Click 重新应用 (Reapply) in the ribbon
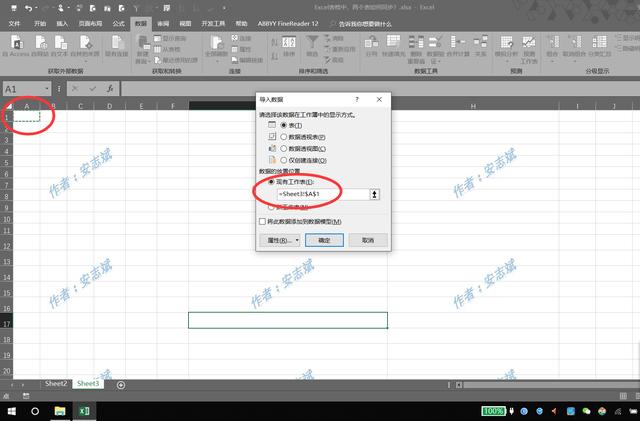Screen dimensions: 640x421 [x=340, y=49]
